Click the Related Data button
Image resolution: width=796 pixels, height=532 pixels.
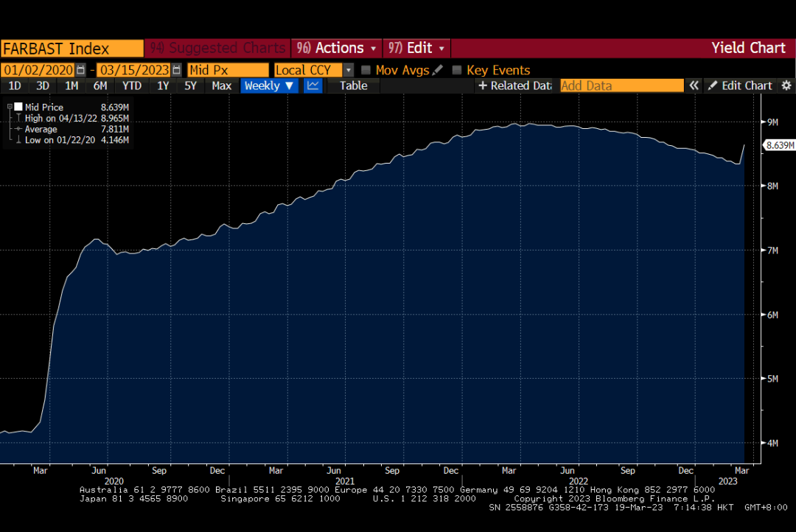click(514, 85)
